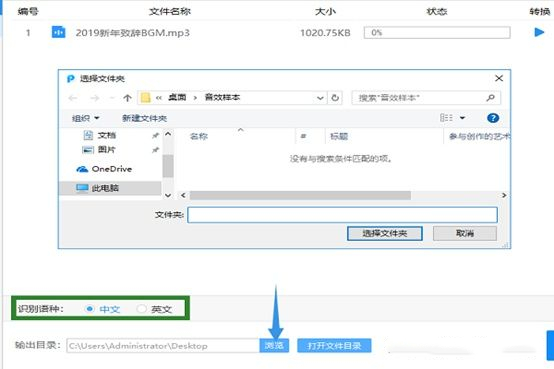
Task: Click the chevron after 桌面 in path
Action: point(195,98)
